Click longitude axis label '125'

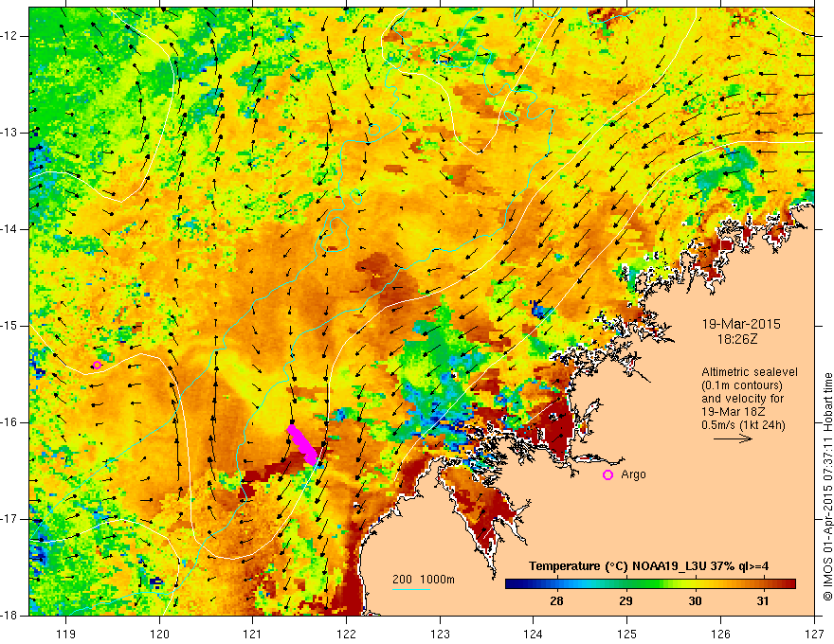[627, 634]
